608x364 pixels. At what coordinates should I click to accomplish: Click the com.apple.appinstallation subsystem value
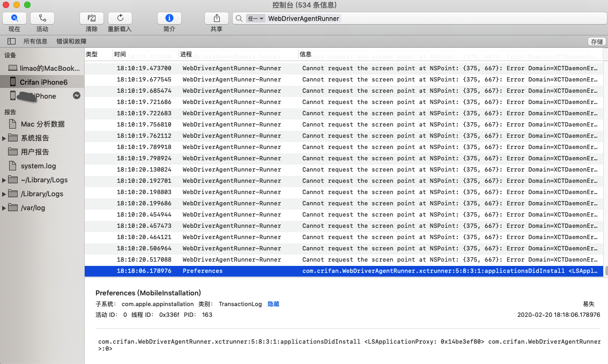point(158,304)
